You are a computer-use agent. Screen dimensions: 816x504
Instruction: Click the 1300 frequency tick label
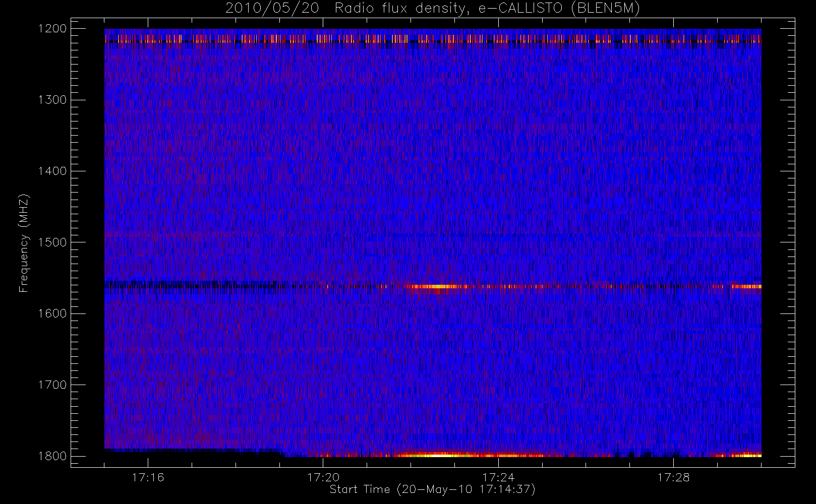(52, 100)
